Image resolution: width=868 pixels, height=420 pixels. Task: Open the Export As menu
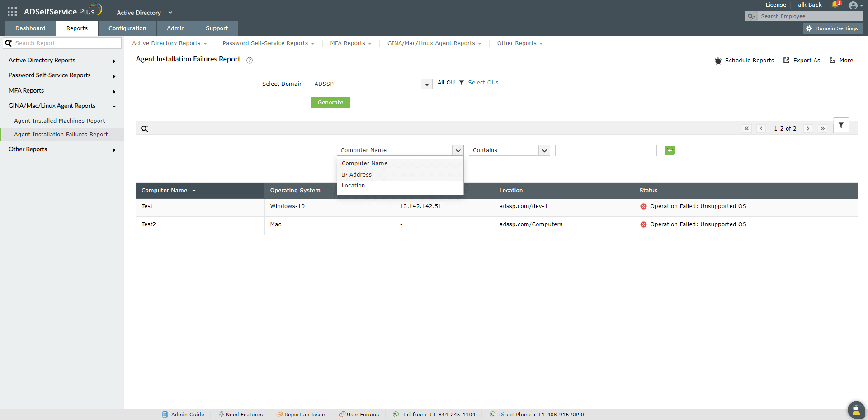coord(802,61)
